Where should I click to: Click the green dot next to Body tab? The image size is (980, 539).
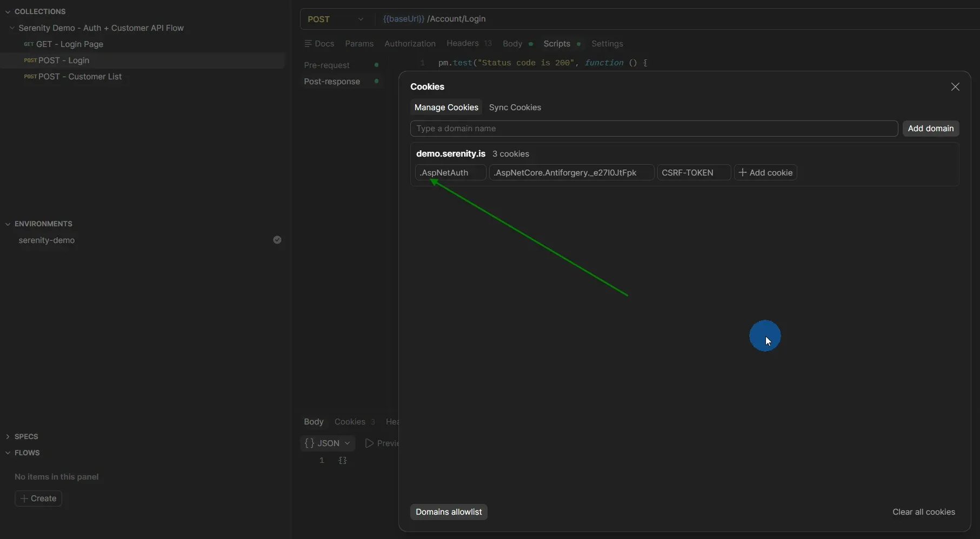coord(530,45)
